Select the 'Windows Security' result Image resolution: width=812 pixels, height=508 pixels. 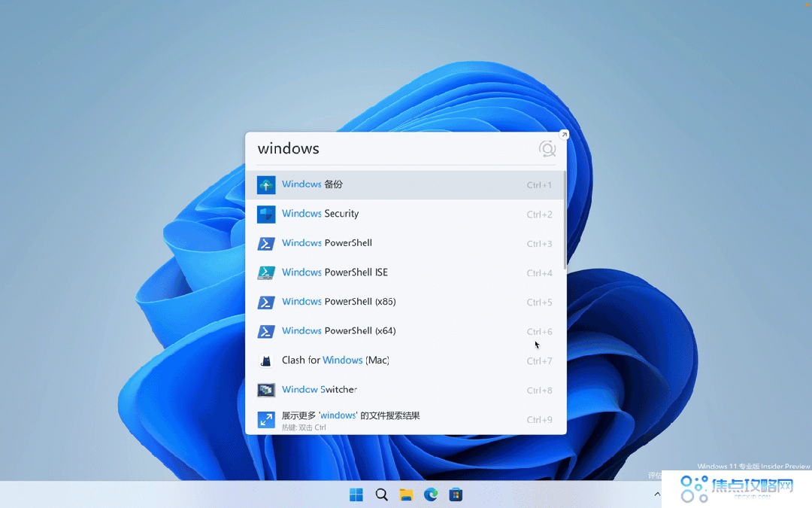404,214
